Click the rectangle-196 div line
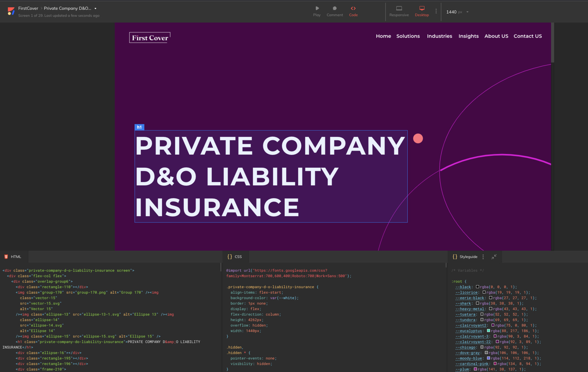Screen dimensions: 588x372 (52, 364)
